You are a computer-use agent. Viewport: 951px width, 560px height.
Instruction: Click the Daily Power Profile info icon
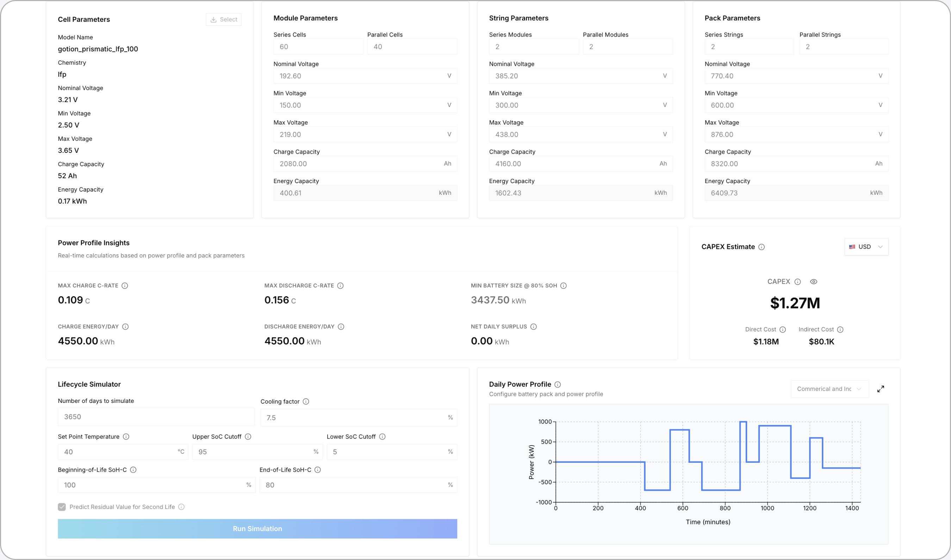click(558, 385)
